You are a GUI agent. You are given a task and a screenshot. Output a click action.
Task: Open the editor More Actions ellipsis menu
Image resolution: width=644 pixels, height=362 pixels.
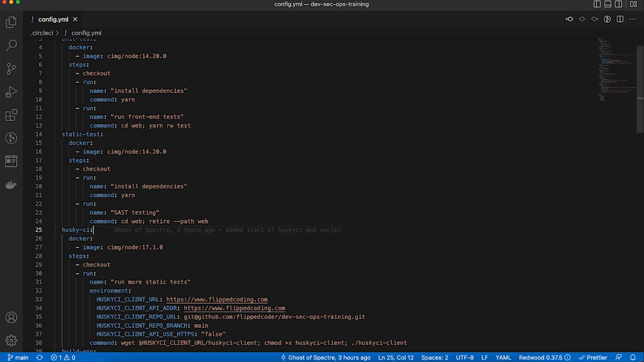(632, 19)
